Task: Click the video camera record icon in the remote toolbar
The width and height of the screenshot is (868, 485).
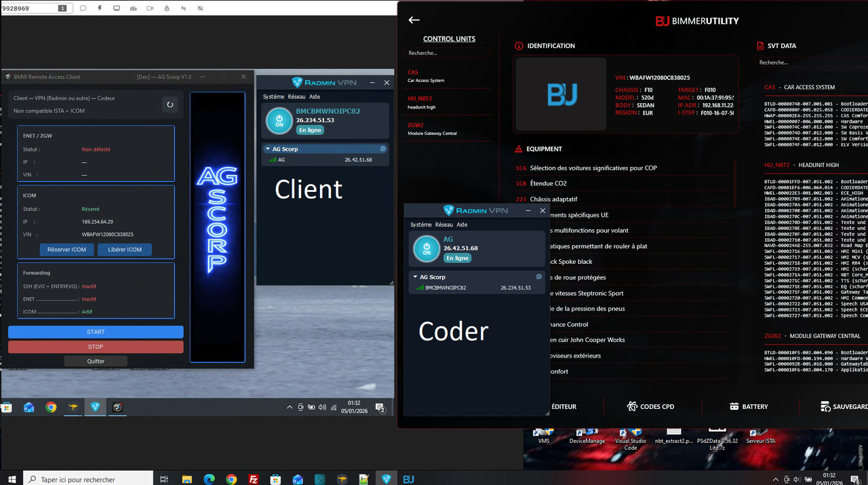Action: click(x=150, y=8)
